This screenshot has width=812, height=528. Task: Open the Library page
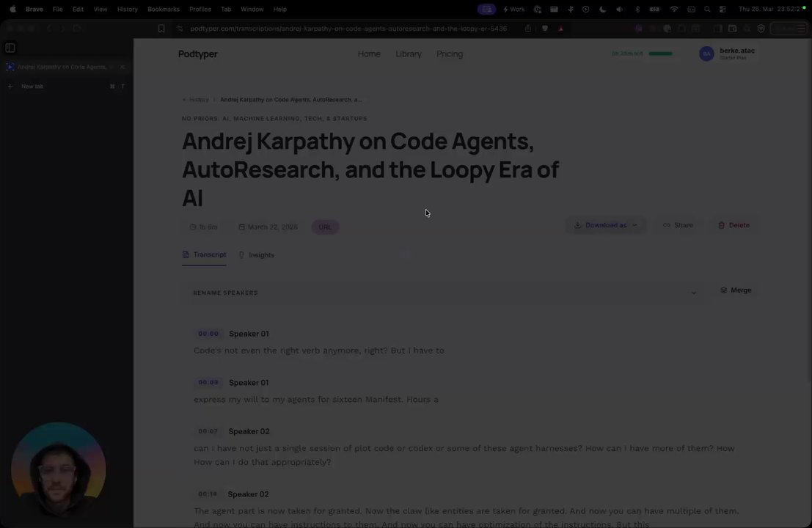click(409, 54)
